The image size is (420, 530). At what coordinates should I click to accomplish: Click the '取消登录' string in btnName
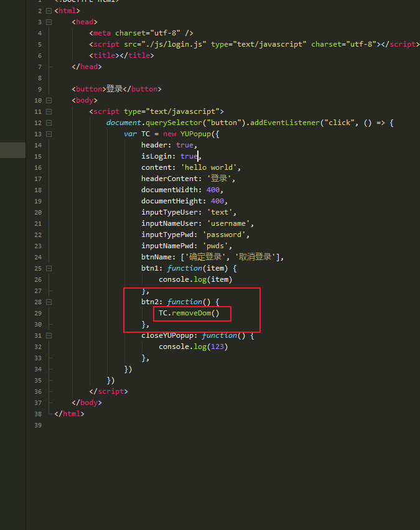pyautogui.click(x=255, y=257)
